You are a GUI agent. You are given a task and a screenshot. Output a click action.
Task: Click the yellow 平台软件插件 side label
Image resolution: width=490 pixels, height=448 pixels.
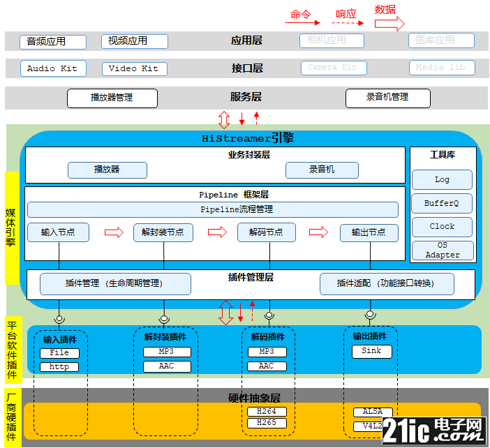click(13, 350)
